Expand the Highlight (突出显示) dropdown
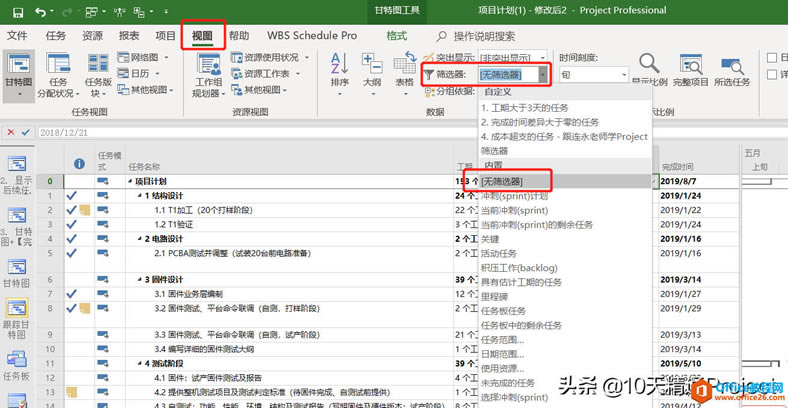This screenshot has height=408, width=788. click(541, 57)
